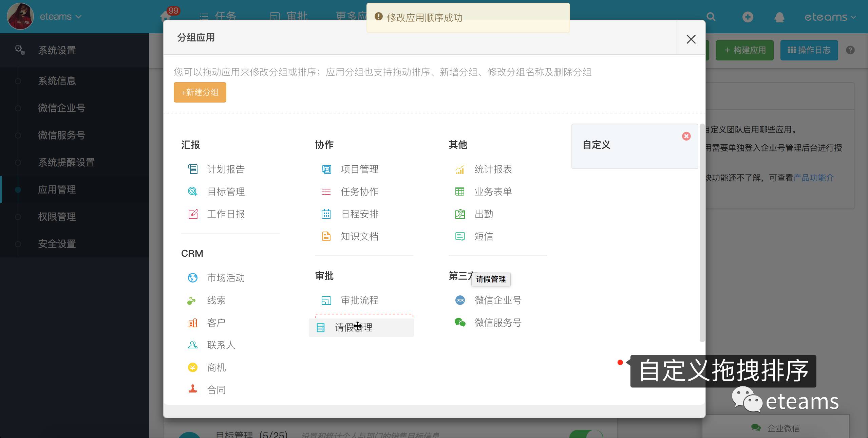Screen dimensions: 868x438
Task: Click the 目标管理 target icon
Action: pos(193,191)
